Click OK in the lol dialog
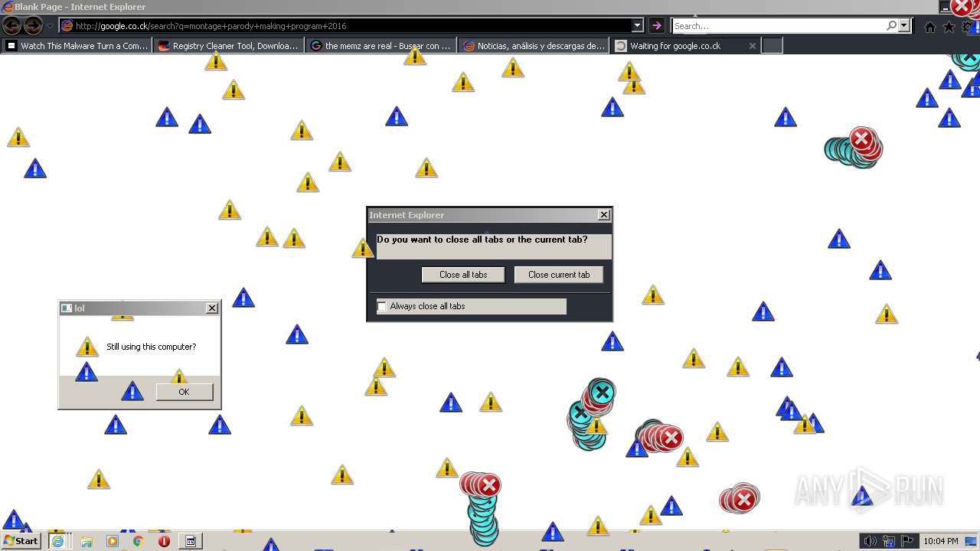 point(184,392)
